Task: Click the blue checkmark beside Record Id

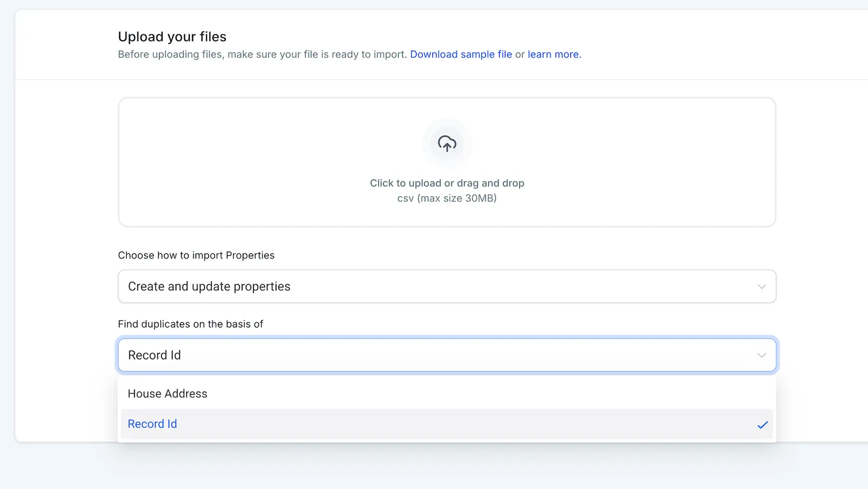Action: 763,424
